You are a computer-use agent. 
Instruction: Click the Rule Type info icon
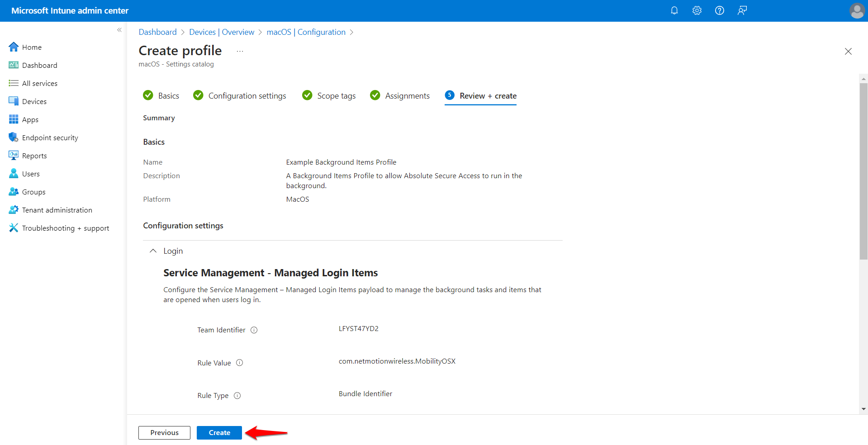click(237, 396)
